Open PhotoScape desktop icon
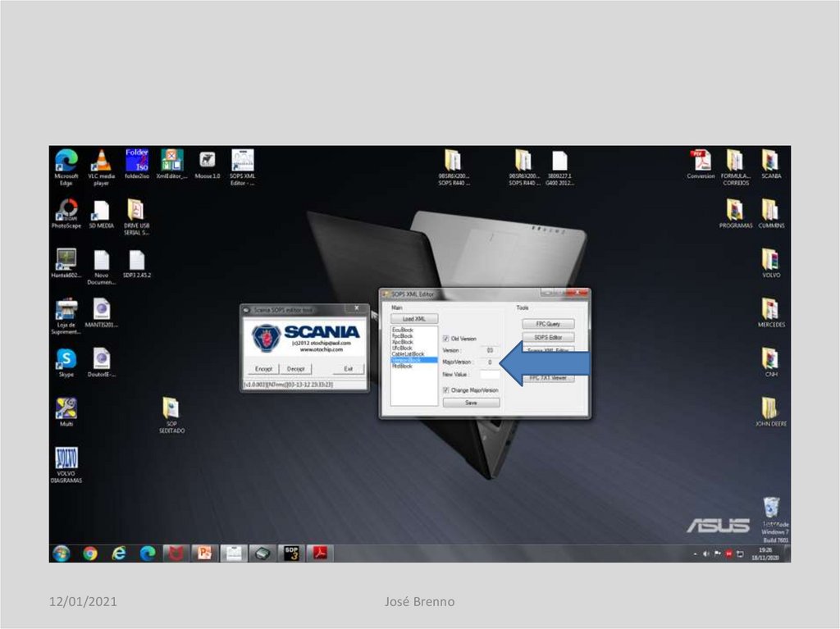Image resolution: width=840 pixels, height=629 pixels. (x=66, y=211)
